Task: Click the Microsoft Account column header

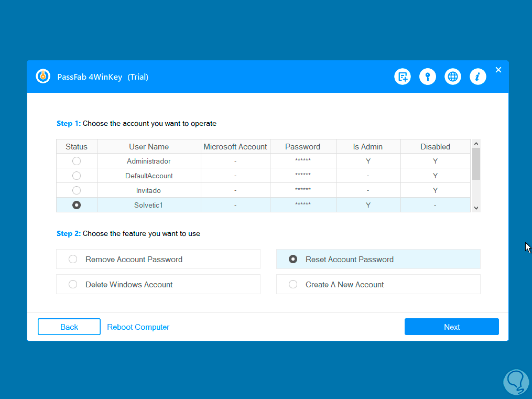Action: tap(235, 147)
